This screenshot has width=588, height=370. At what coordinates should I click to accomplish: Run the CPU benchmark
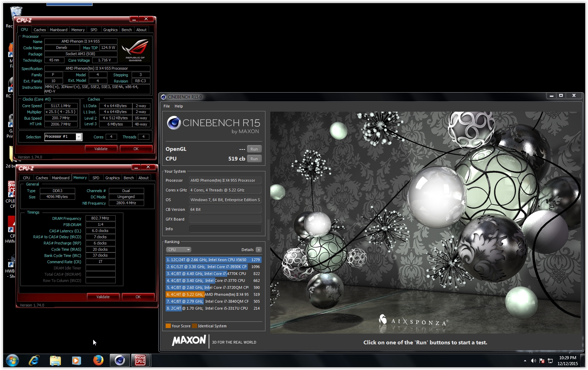[254, 159]
